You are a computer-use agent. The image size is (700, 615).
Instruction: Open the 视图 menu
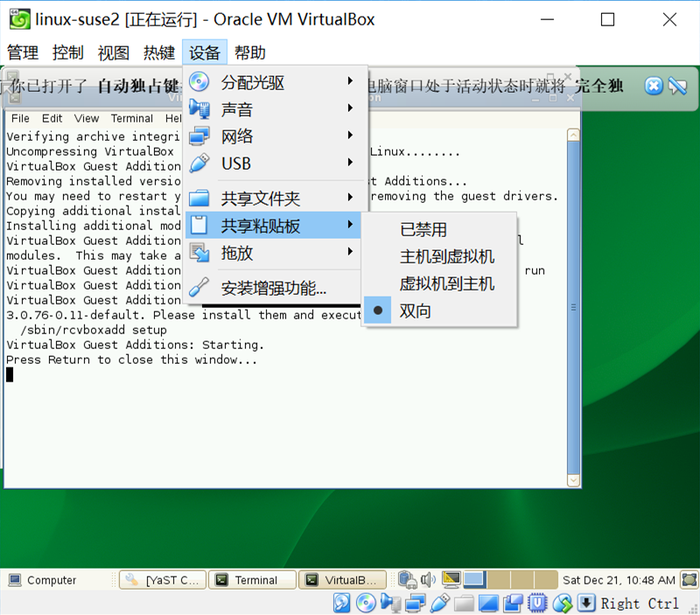point(114,52)
